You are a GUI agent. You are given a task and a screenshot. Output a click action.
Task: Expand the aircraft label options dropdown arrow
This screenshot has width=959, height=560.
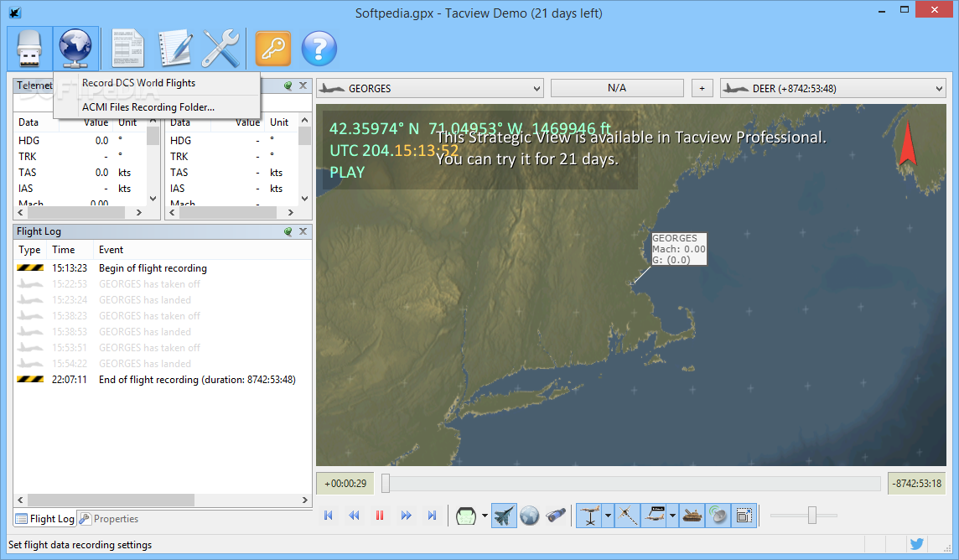pyautogui.click(x=672, y=516)
